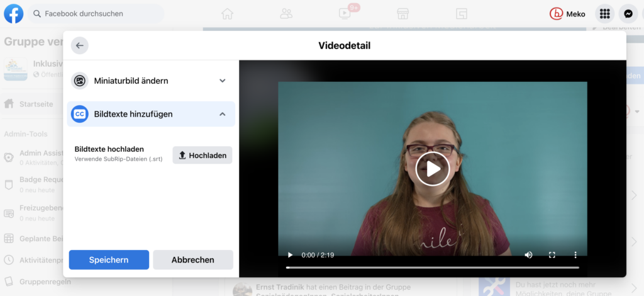Click the Videodetail dialog title
Viewport: 644px width, 296px height.
click(x=344, y=45)
